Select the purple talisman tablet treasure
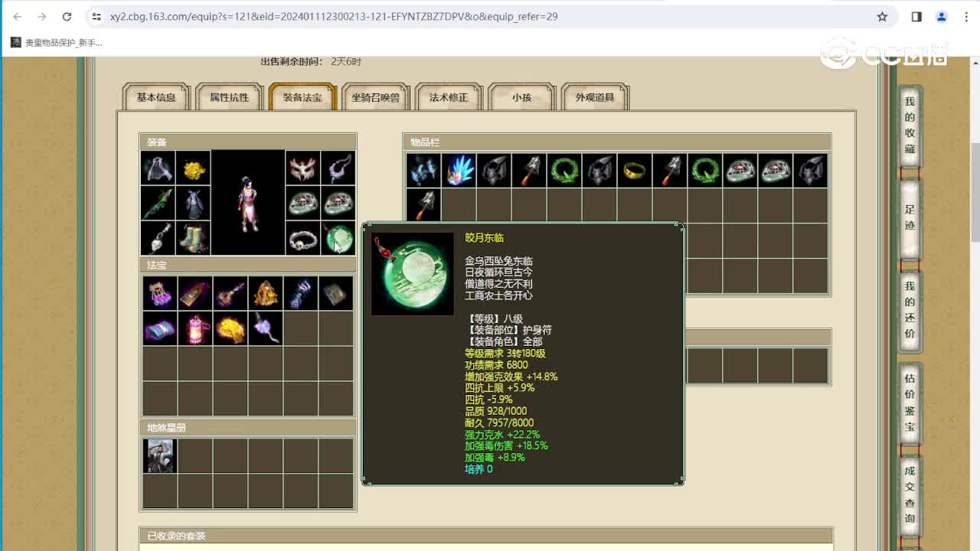The image size is (980, 551). (195, 293)
